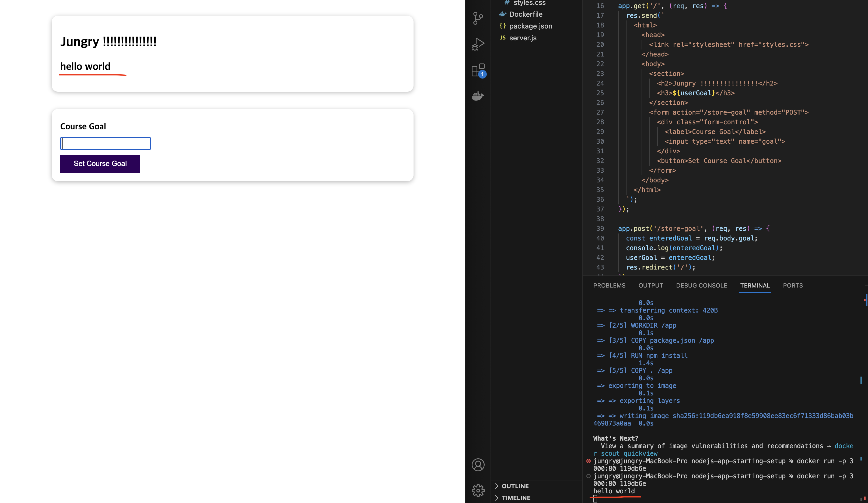The image size is (868, 503).
Task: Open package.json in the explorer
Action: coord(530,26)
